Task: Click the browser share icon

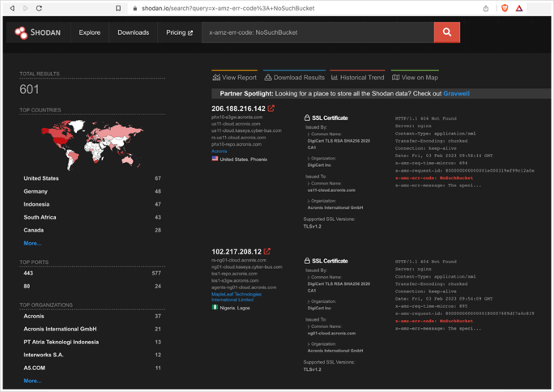Action: point(486,8)
